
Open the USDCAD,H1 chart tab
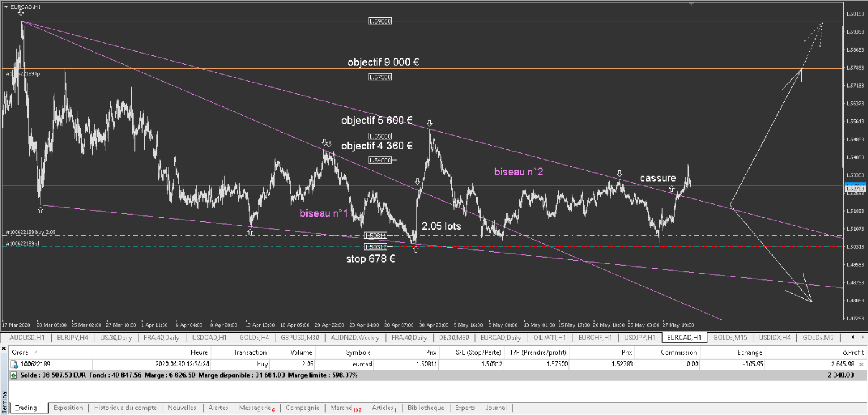click(210, 337)
